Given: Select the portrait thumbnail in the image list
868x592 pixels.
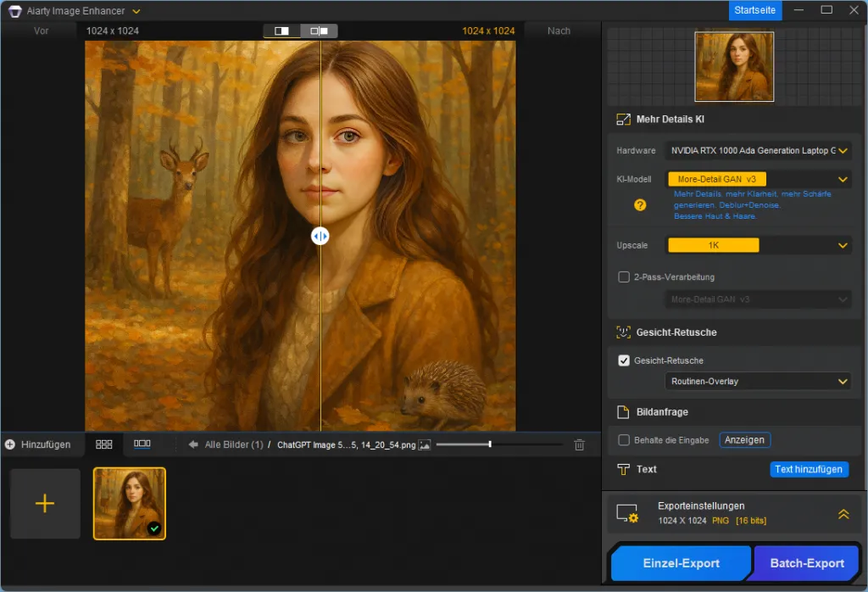Looking at the screenshot, I should pyautogui.click(x=130, y=504).
